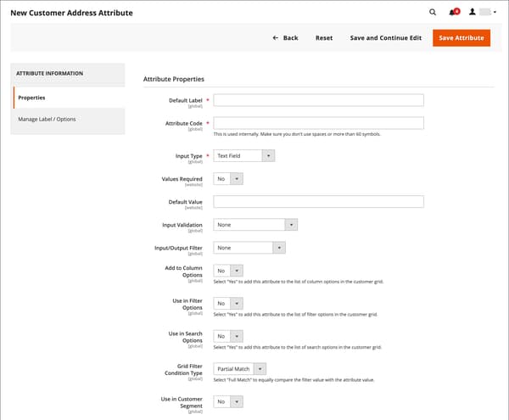This screenshot has width=509, height=420.
Task: Focus the Default Value input field
Action: coord(318,202)
